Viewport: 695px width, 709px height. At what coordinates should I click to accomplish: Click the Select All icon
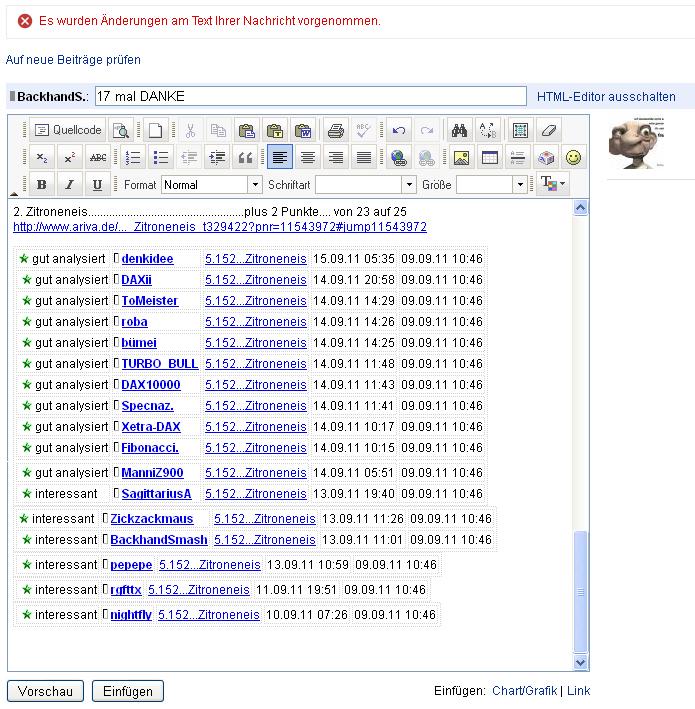pyautogui.click(x=520, y=131)
